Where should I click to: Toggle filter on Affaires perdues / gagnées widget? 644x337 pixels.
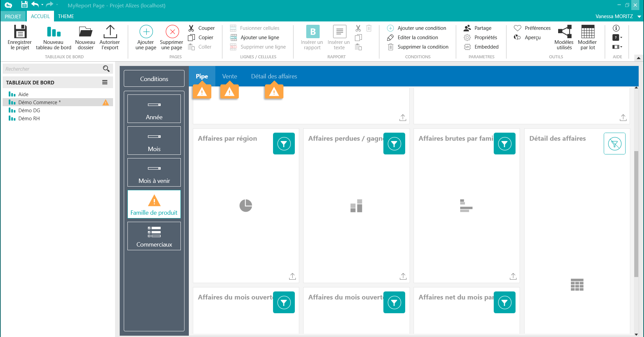coord(394,144)
